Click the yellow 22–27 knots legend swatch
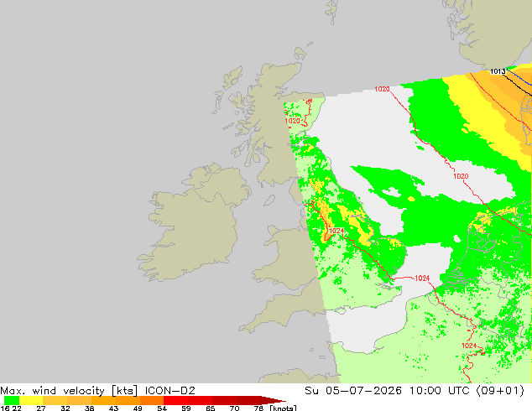The width and height of the screenshot is (532, 411). [31, 400]
